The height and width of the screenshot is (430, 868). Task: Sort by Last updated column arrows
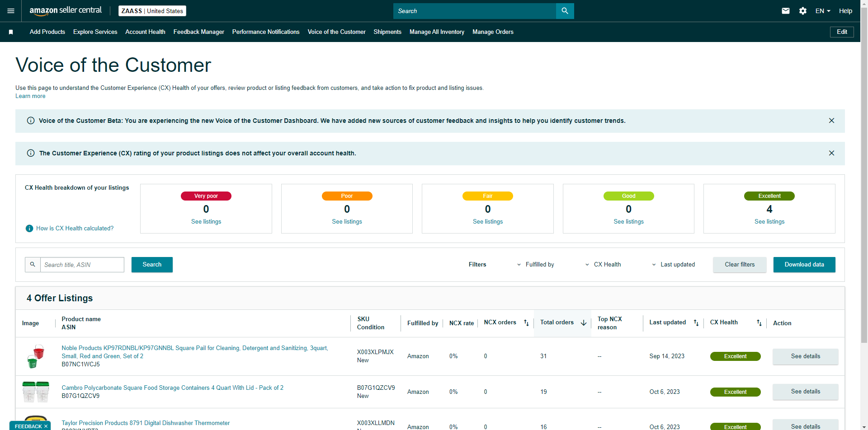click(696, 322)
